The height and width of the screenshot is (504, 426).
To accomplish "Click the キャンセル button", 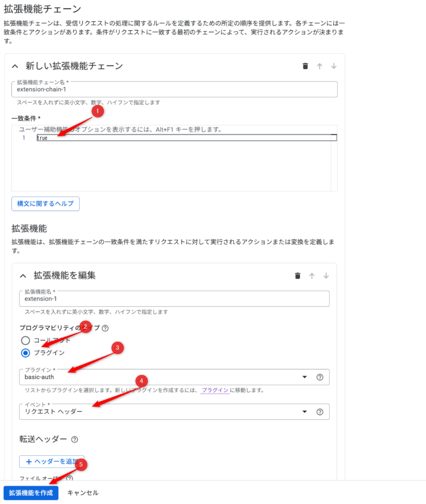I will [83, 493].
